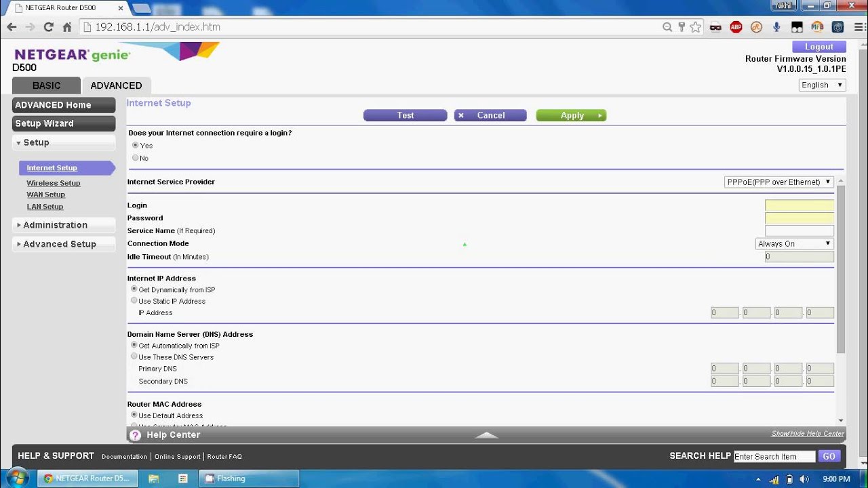Click the scrollbar down arrow
Screen dimensions: 868x488
click(x=841, y=421)
